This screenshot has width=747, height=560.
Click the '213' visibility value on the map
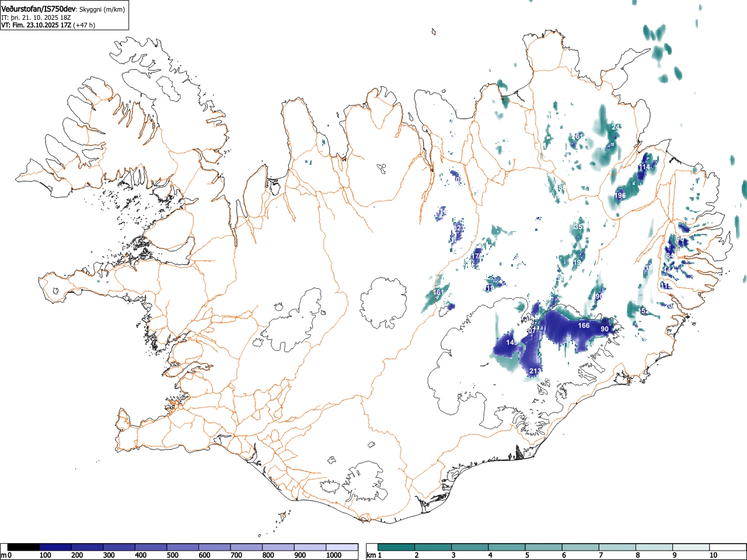coord(535,371)
